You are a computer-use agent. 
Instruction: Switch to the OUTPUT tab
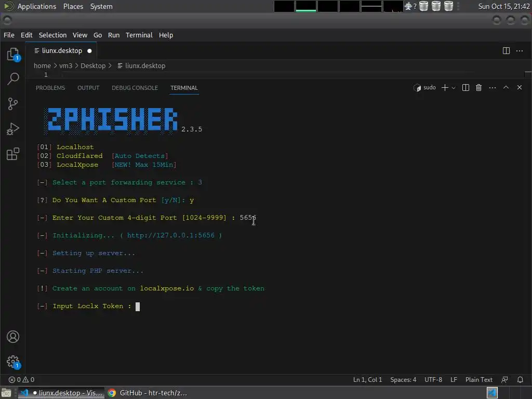point(88,88)
